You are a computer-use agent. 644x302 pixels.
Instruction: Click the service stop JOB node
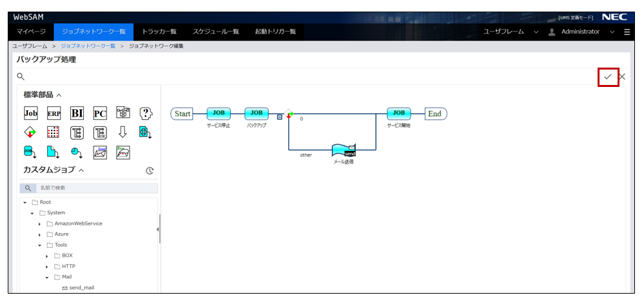coord(218,113)
